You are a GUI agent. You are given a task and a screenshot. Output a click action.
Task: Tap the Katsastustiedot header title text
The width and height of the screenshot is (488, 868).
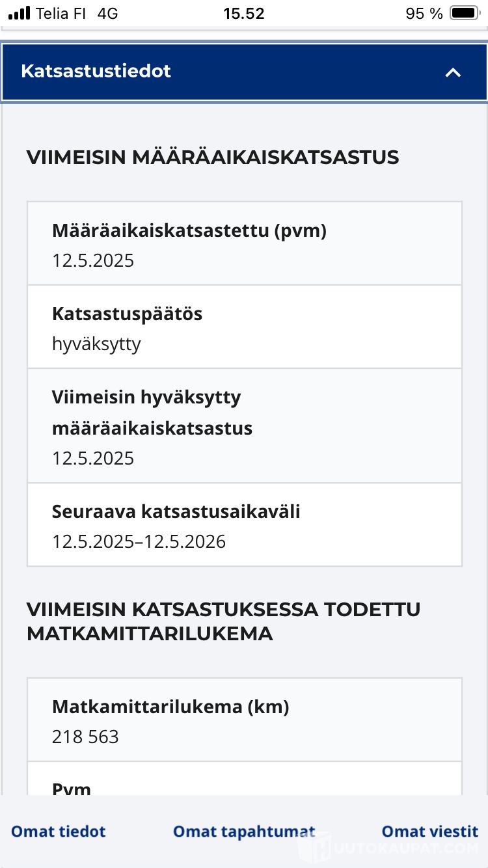96,71
